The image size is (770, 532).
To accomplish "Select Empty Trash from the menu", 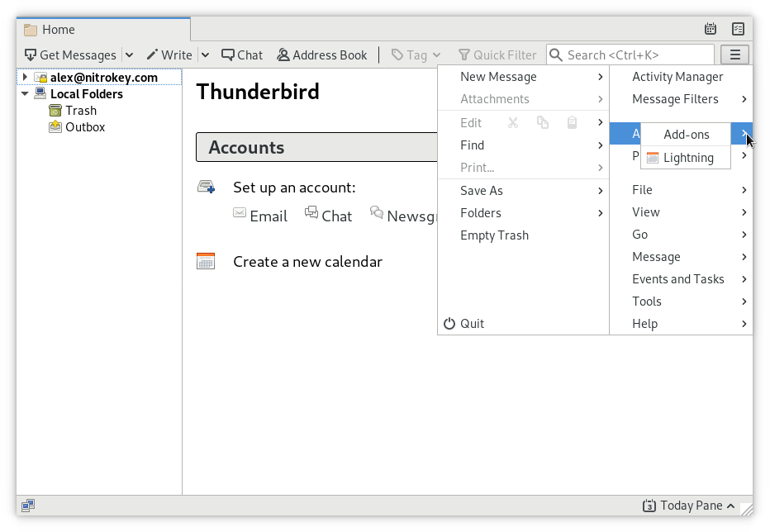I will (x=523, y=235).
